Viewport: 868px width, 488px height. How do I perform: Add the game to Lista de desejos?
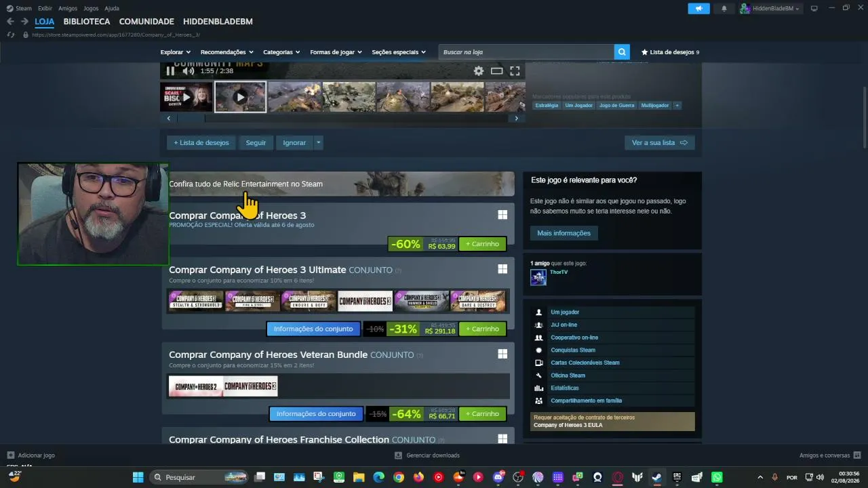coord(201,142)
